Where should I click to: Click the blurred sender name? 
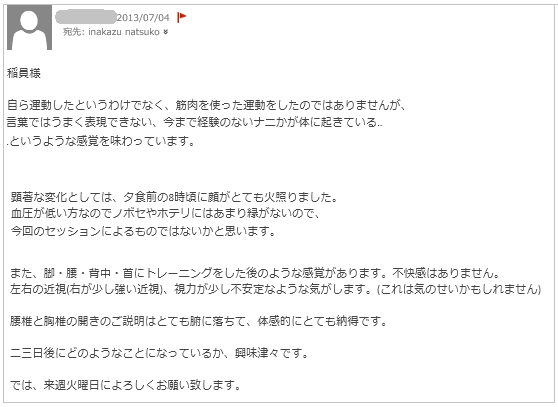(86, 17)
